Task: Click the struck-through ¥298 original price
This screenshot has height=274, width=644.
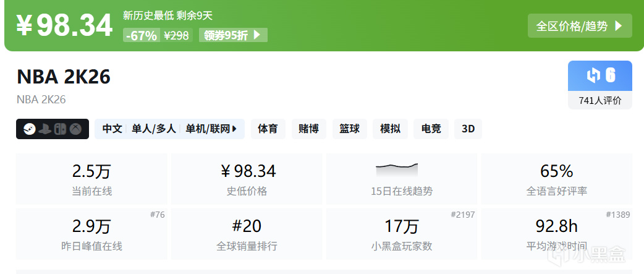Action: click(x=176, y=36)
